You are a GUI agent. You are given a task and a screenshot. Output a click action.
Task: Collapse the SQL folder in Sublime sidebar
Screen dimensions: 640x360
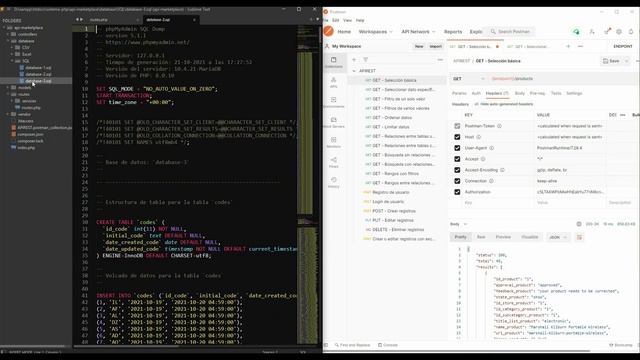coord(13,61)
